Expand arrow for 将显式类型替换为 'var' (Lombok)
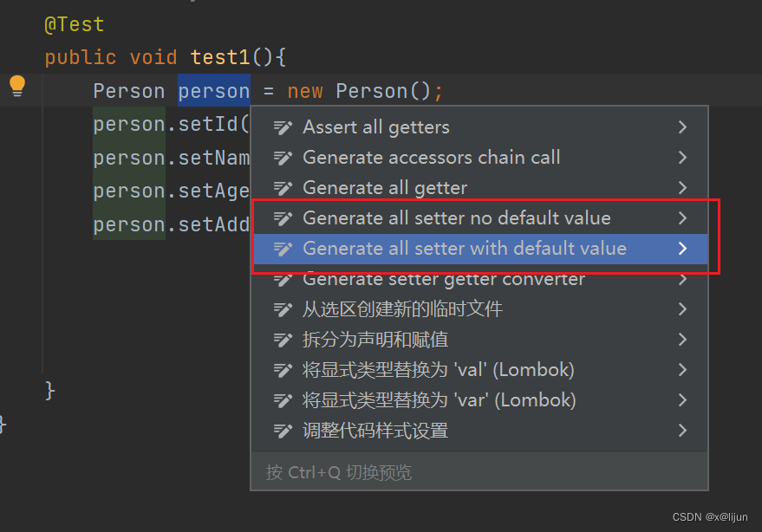 [x=683, y=400]
